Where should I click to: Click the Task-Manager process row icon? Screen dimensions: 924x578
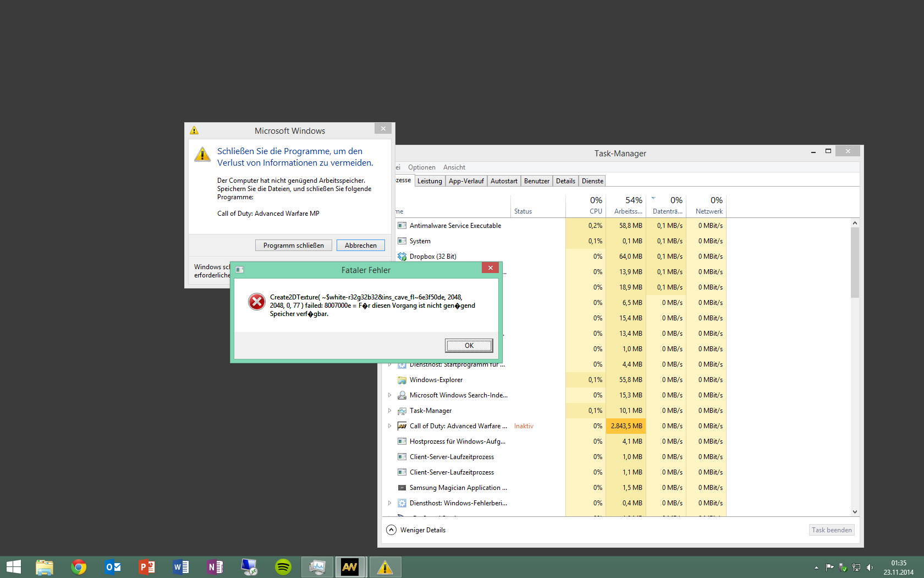coord(402,411)
